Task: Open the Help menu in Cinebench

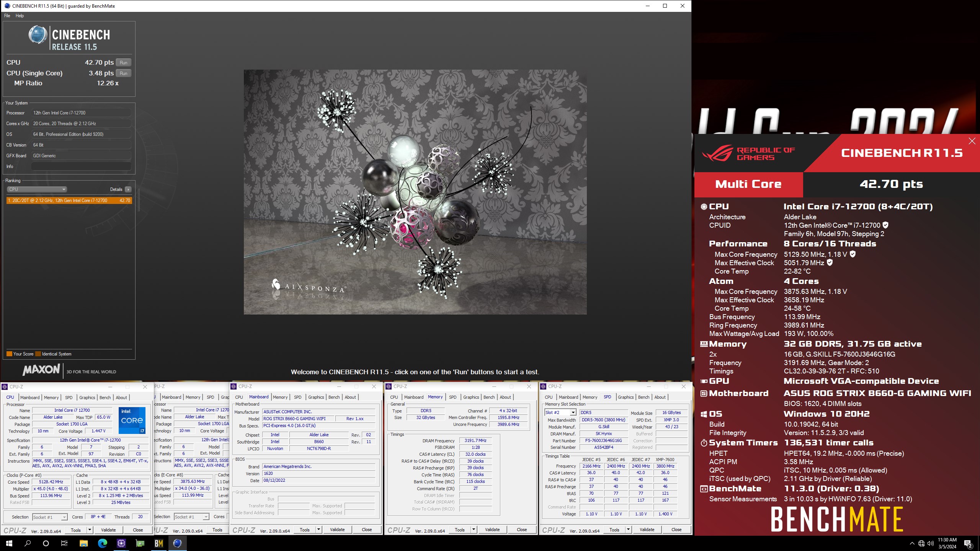Action: pos(20,16)
